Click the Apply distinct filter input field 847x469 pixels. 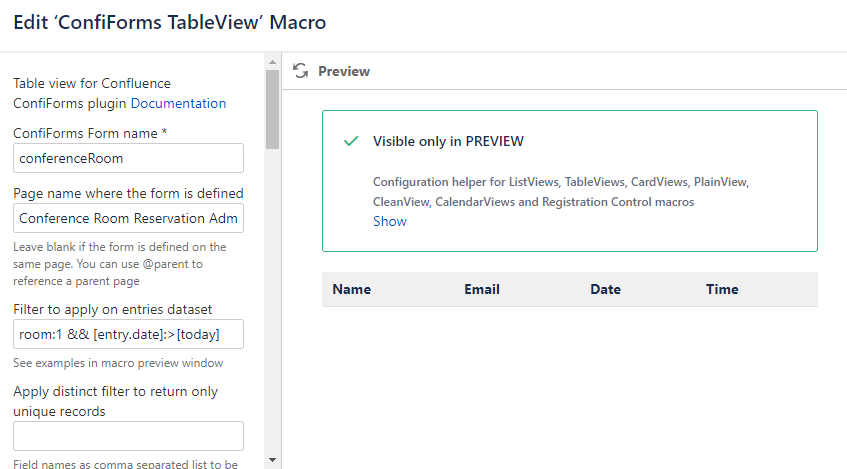(x=129, y=436)
